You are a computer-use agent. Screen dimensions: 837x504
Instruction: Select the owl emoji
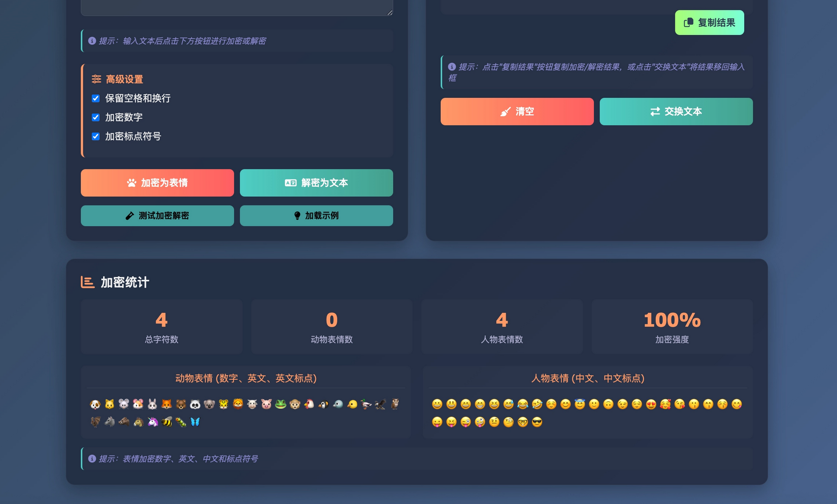pos(395,404)
